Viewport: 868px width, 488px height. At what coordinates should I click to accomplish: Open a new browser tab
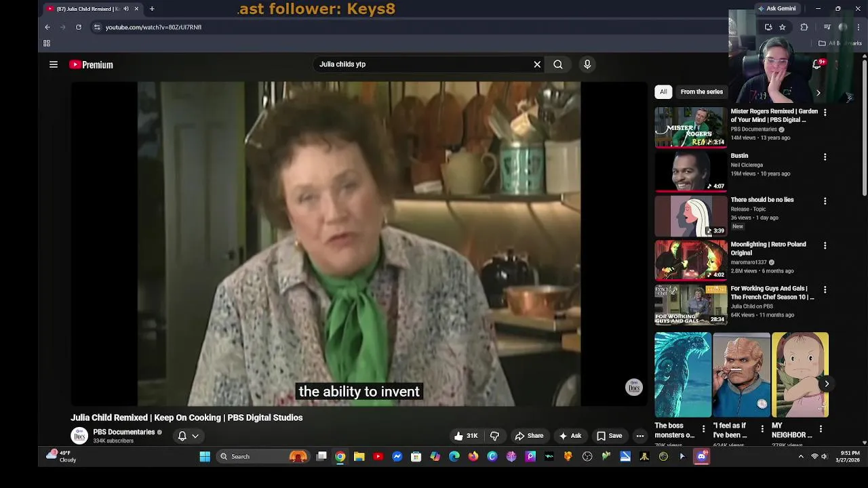(x=152, y=9)
